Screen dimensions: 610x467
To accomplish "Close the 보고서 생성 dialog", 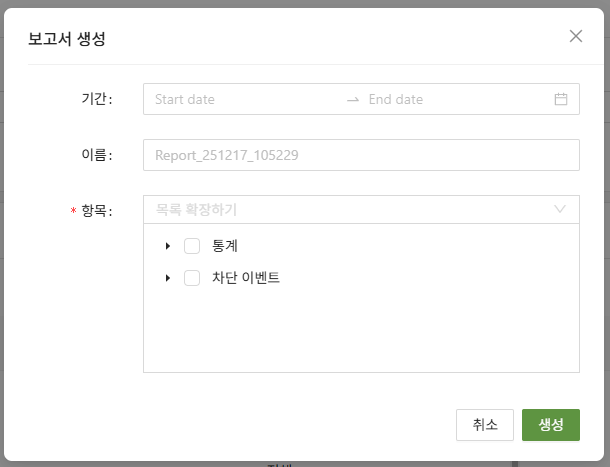I will point(575,37).
